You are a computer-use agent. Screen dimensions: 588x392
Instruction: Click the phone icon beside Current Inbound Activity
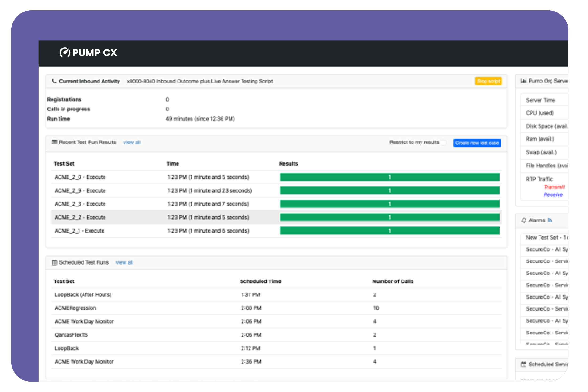(54, 81)
